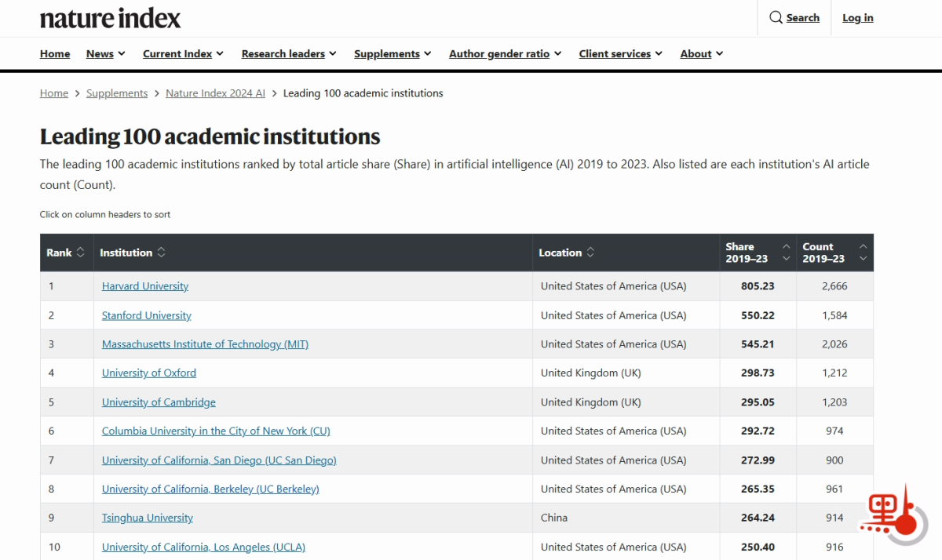Image resolution: width=942 pixels, height=560 pixels.
Task: Sort by the Institution column arrows
Action: point(161,253)
